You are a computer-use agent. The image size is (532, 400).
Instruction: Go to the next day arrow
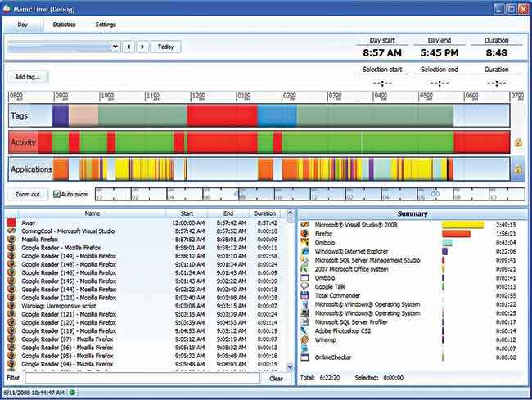click(142, 47)
